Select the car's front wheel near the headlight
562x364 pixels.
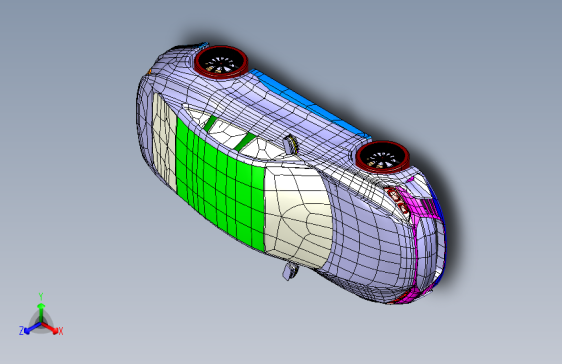[x=382, y=157]
